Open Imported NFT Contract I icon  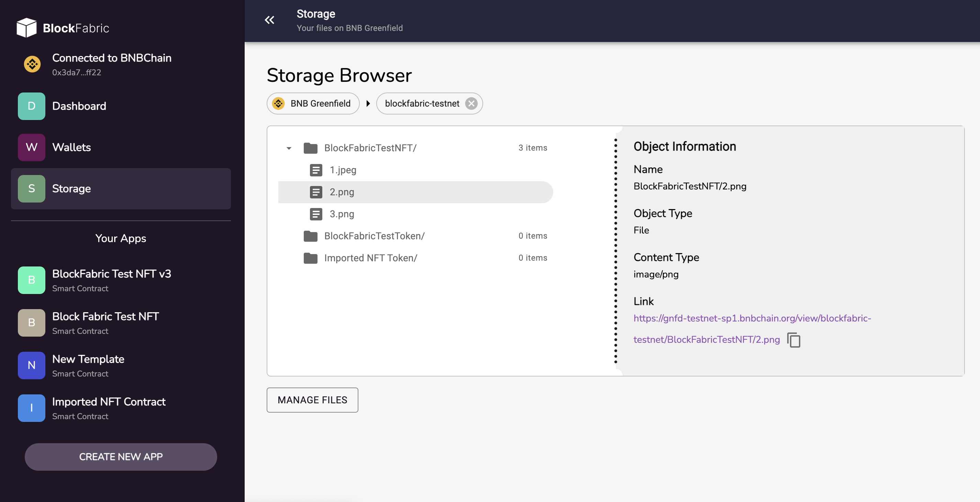(32, 408)
